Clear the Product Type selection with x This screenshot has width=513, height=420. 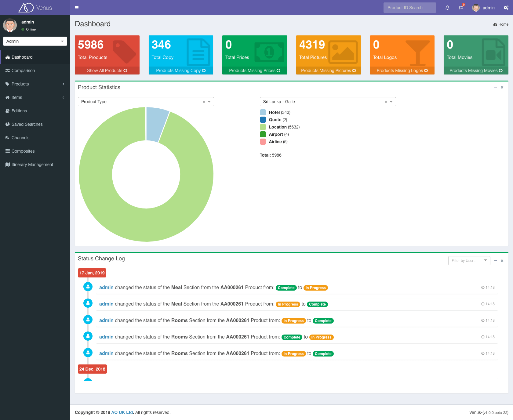point(204,102)
